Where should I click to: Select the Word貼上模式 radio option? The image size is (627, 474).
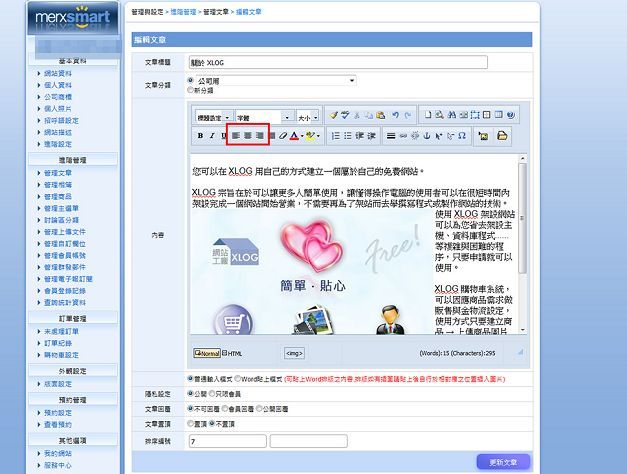tap(238, 378)
